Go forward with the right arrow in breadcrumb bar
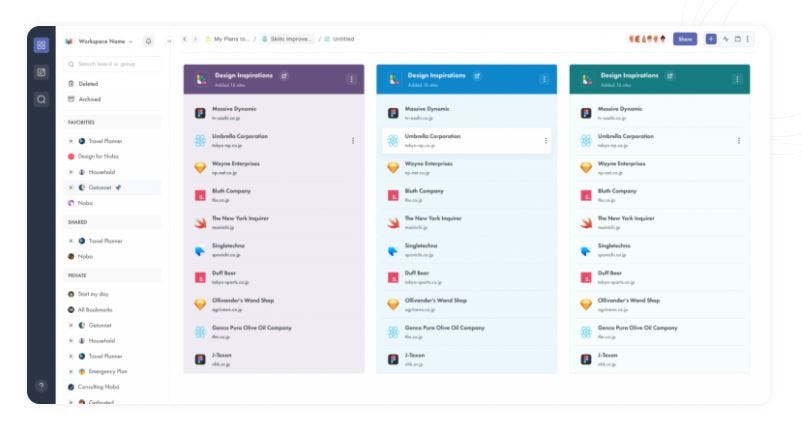 click(x=195, y=39)
